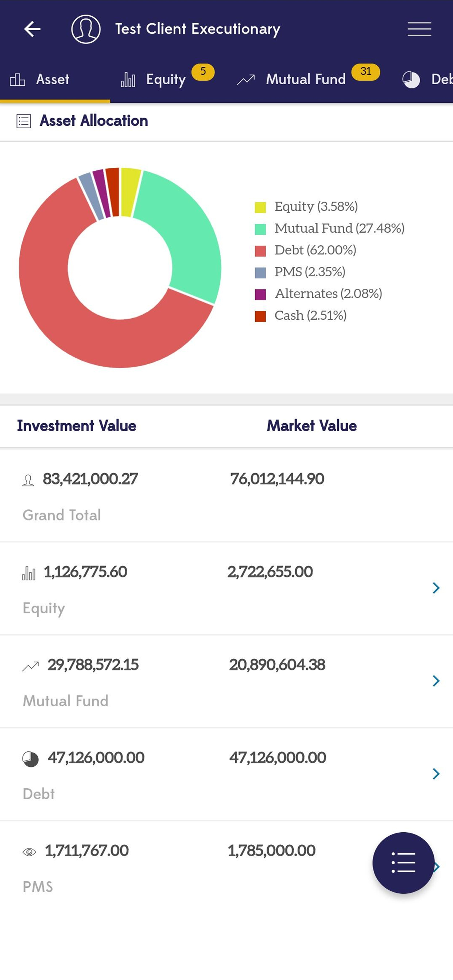The height and width of the screenshot is (980, 453).
Task: Click the PMS row label
Action: (38, 887)
